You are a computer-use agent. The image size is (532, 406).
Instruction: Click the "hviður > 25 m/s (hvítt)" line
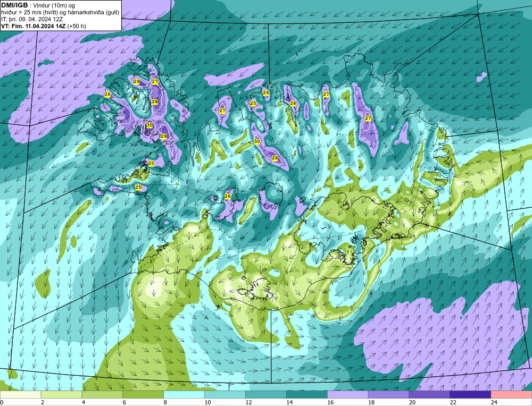29,13
